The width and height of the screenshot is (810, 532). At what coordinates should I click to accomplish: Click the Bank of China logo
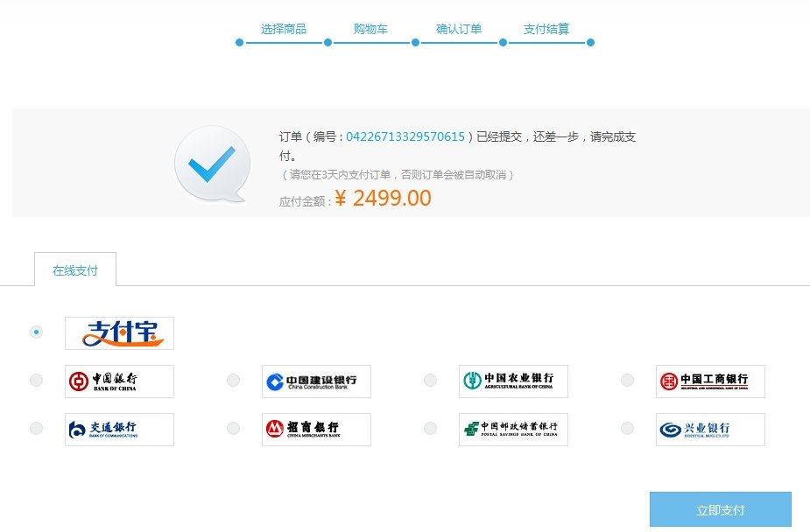(119, 380)
